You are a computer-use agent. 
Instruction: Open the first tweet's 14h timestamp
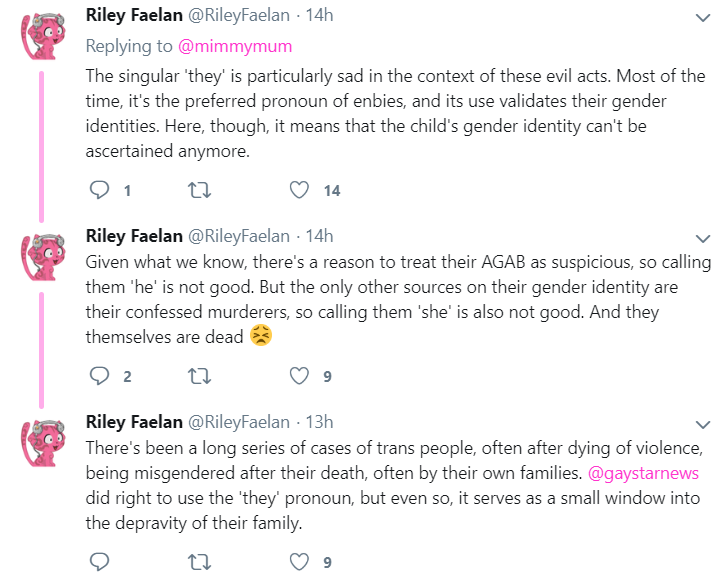click(x=319, y=15)
